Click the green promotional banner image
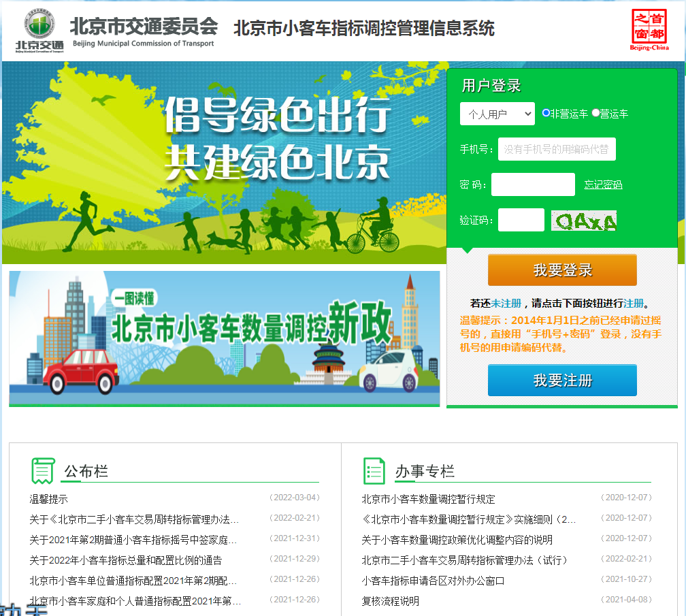This screenshot has width=686, height=616. [x=225, y=163]
